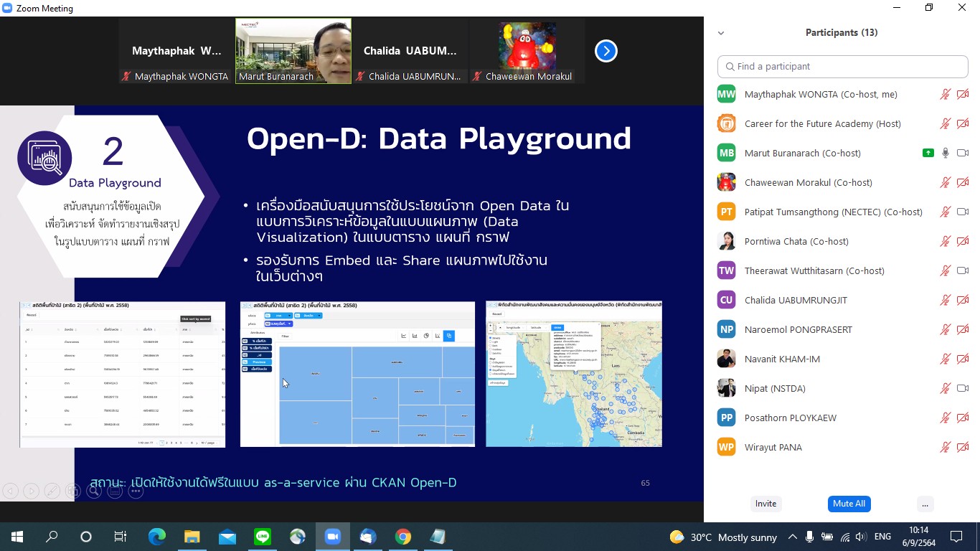
Task: Open the Mail app from the taskbar
Action: [227, 537]
